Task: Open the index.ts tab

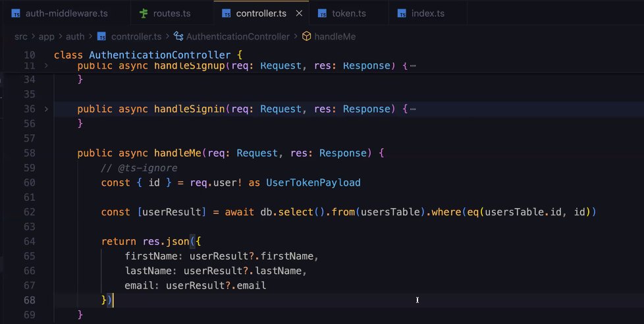Action: (x=427, y=13)
